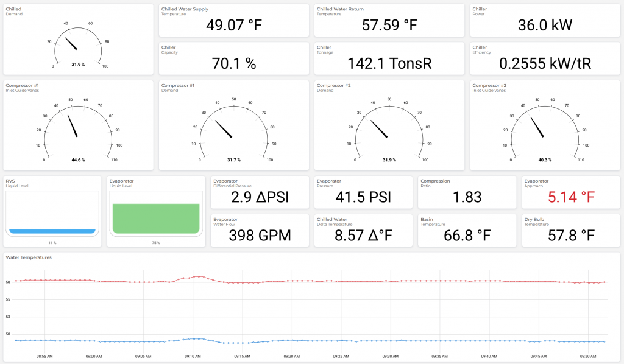Click the red Evaporator Approach 5.14 °F value
624x364 pixels.
pos(570,197)
